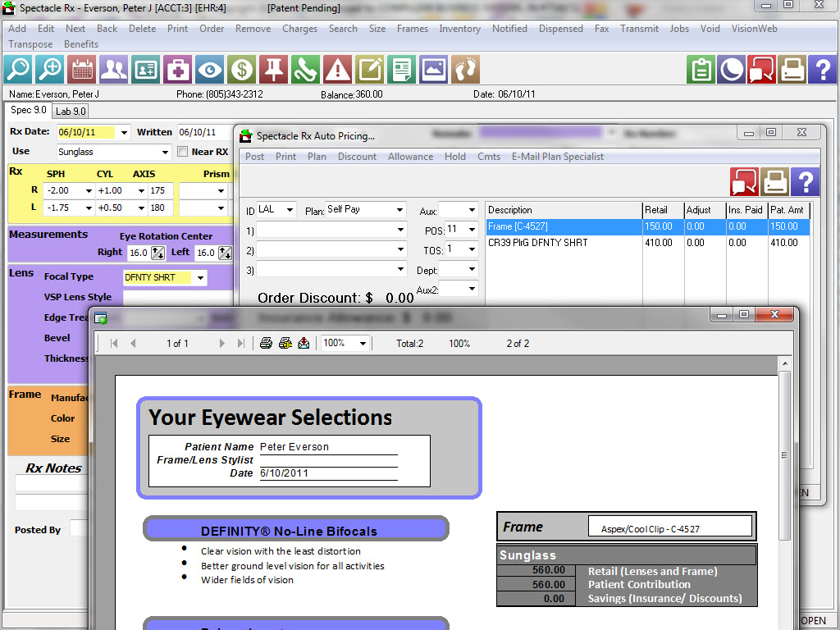Screen dimensions: 840x630
Task: Click Allowance in Auto Pricing menu
Action: point(410,157)
